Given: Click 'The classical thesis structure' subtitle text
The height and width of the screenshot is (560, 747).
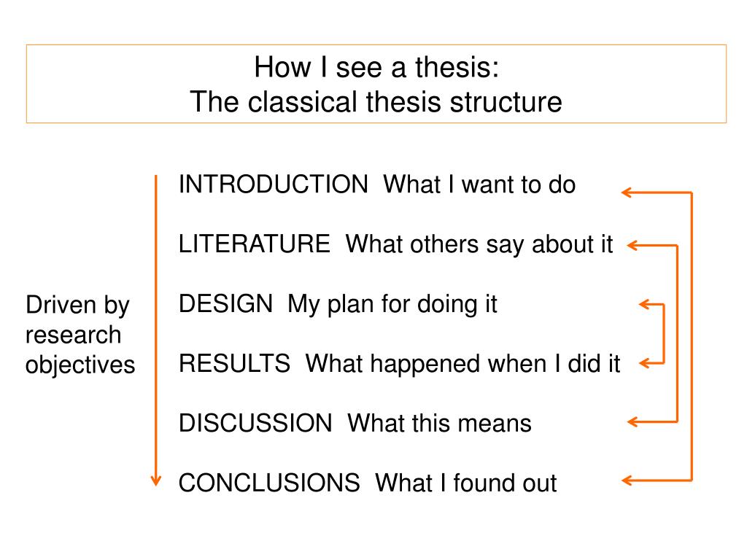Looking at the screenshot, I should click(x=376, y=102).
